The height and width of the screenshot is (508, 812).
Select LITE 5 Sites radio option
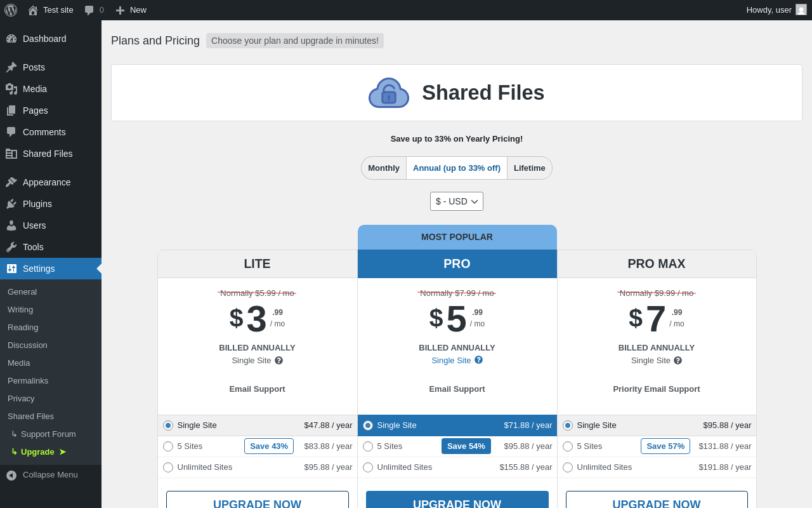click(x=168, y=446)
